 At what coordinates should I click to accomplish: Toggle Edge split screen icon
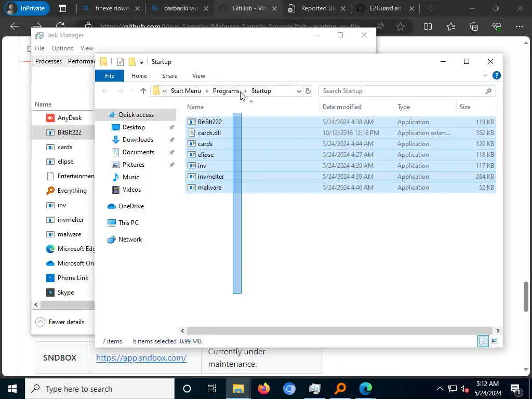tap(428, 26)
